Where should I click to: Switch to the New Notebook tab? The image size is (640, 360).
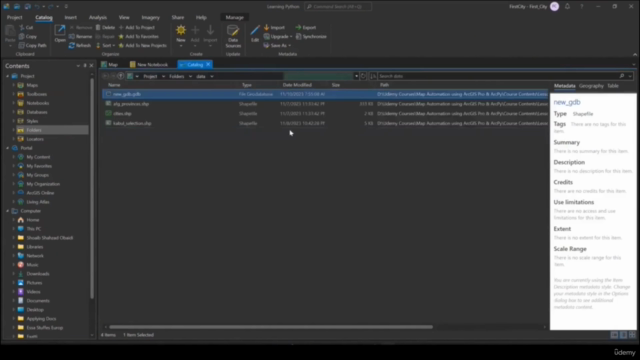[149, 64]
